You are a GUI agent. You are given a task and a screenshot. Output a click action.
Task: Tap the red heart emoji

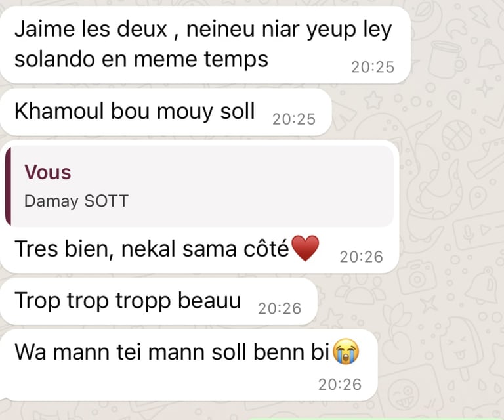(305, 248)
